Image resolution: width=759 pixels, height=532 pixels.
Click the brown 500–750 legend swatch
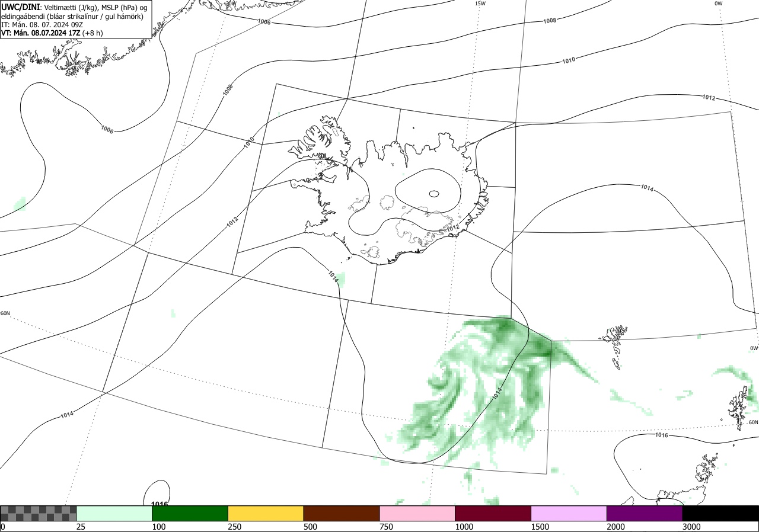pyautogui.click(x=342, y=513)
